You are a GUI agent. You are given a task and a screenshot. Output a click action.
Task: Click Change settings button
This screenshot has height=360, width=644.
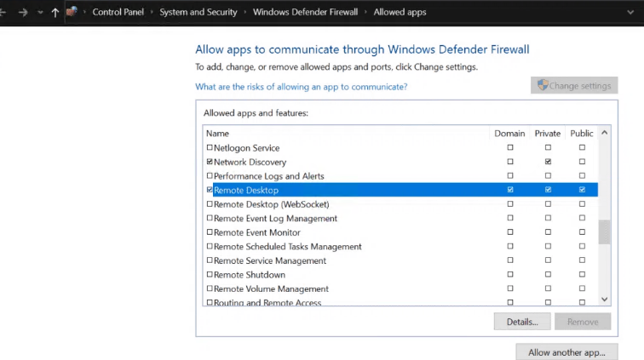[x=574, y=85]
